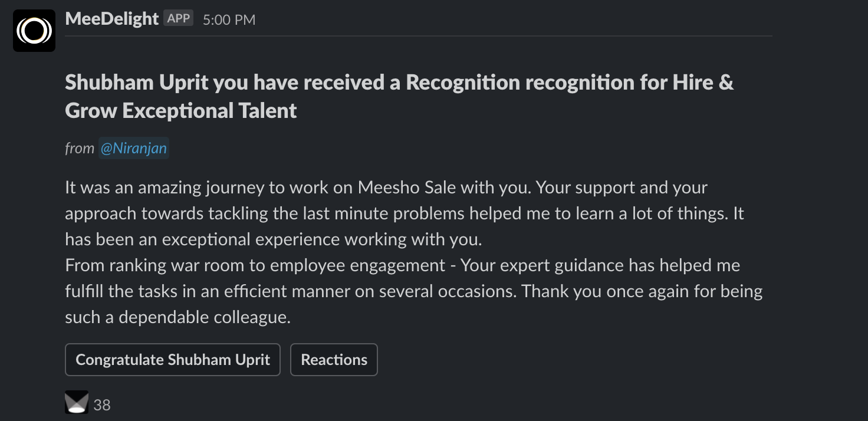Screen dimensions: 868x421
Task: Click the italic "from" label
Action: (x=80, y=148)
